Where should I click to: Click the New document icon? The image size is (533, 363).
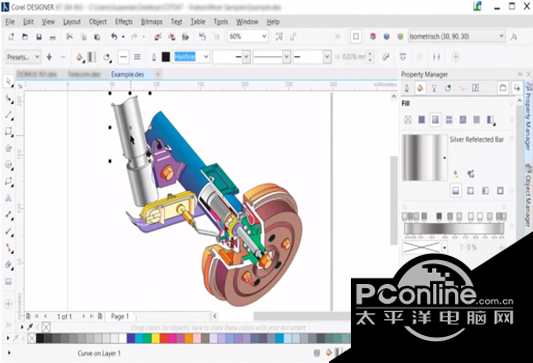point(11,37)
